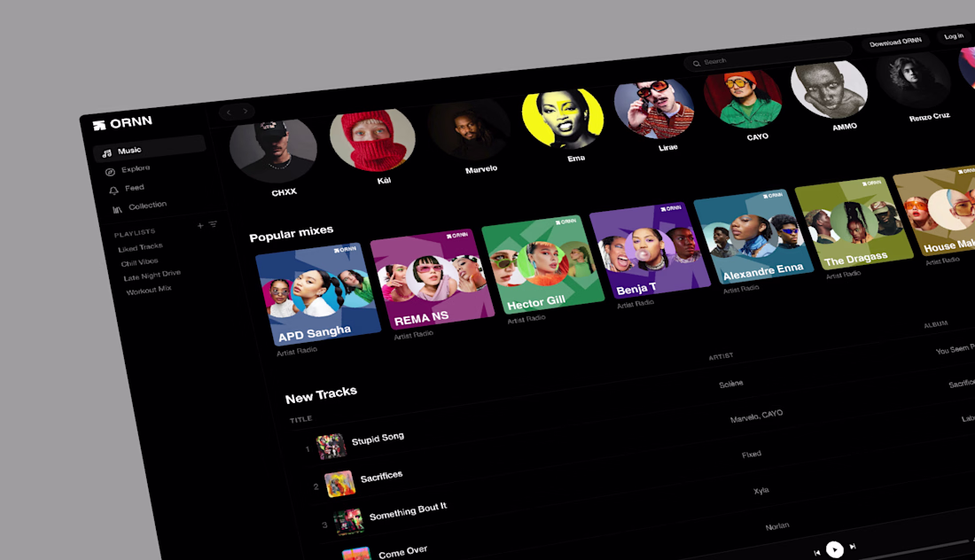The height and width of the screenshot is (560, 975).
Task: Click the playlist filter icon
Action: (x=213, y=224)
